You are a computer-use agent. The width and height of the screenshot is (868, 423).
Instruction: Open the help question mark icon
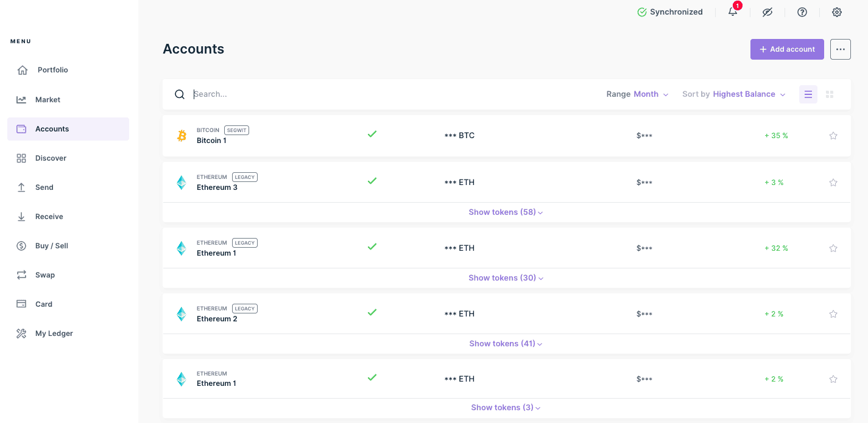pyautogui.click(x=802, y=12)
